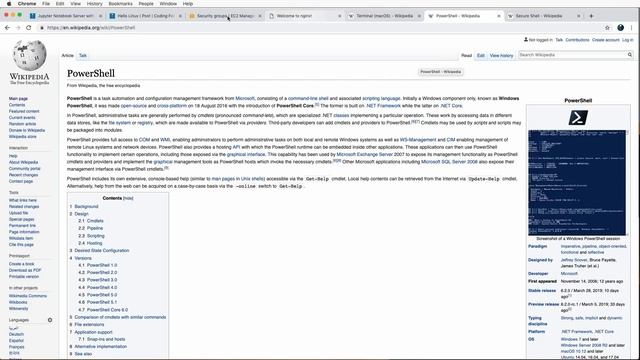
Task: Open the Microsoft link in first paragraph
Action: point(245,98)
